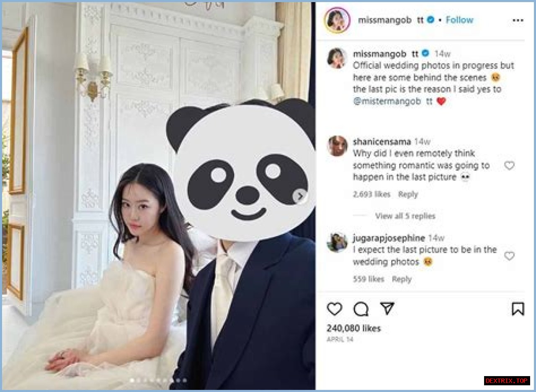Open missmangob's profile picture in the header
Viewport: 536px width, 392px height.
pyautogui.click(x=337, y=20)
